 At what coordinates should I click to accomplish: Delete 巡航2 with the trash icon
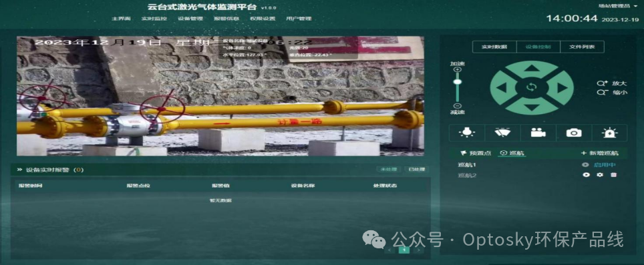click(x=614, y=175)
